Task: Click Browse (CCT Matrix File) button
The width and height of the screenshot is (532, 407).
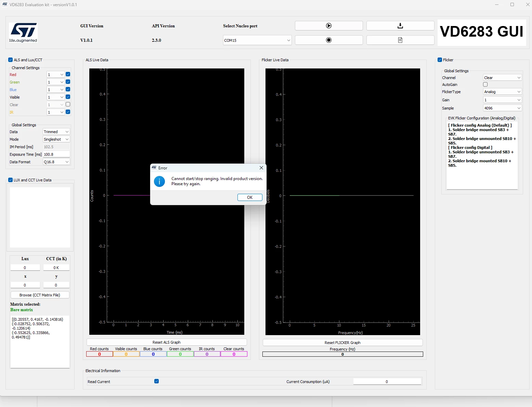Action: [x=40, y=295]
